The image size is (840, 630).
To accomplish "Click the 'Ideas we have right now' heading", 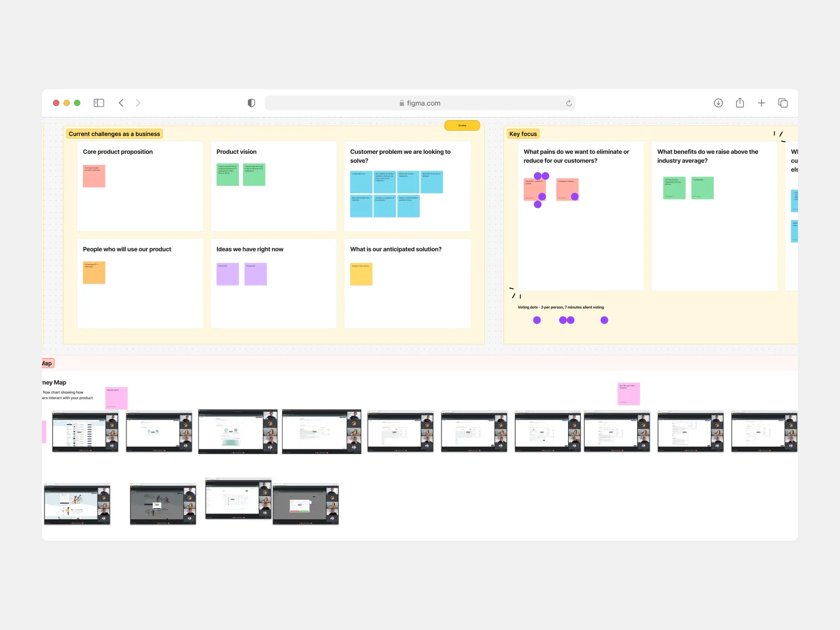I will [x=250, y=249].
